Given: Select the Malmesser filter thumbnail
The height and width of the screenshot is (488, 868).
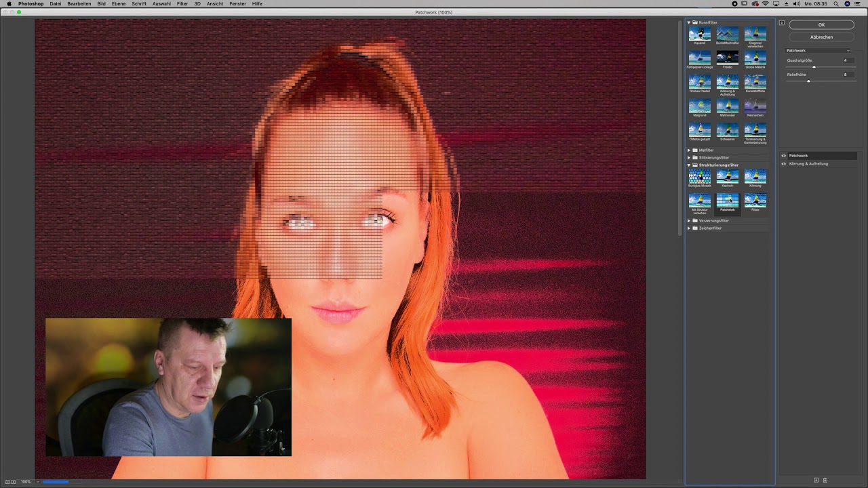Looking at the screenshot, I should tap(728, 106).
